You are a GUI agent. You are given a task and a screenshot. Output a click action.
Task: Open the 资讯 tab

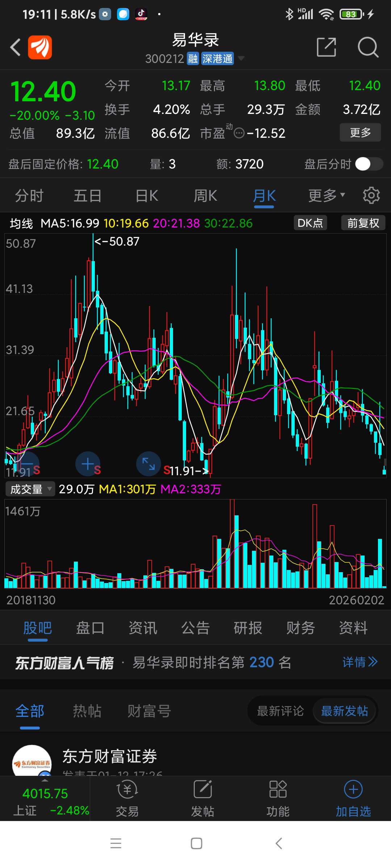(x=143, y=628)
